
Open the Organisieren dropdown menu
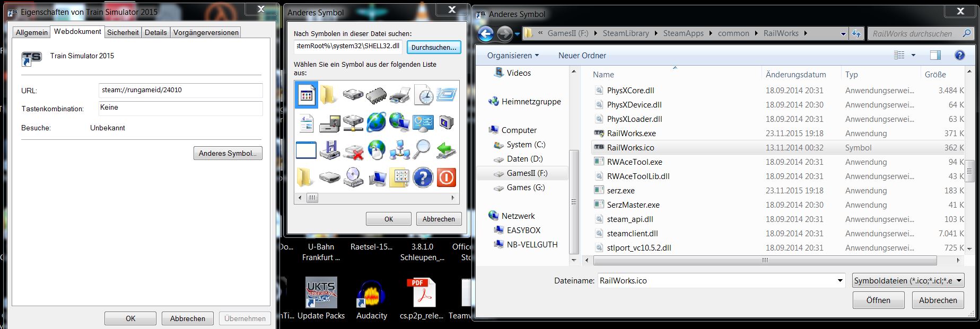[513, 55]
